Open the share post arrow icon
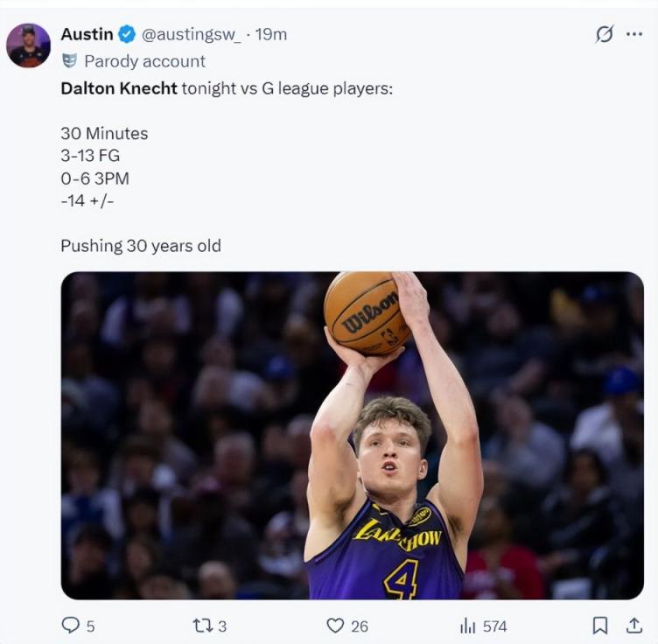 [x=634, y=626]
